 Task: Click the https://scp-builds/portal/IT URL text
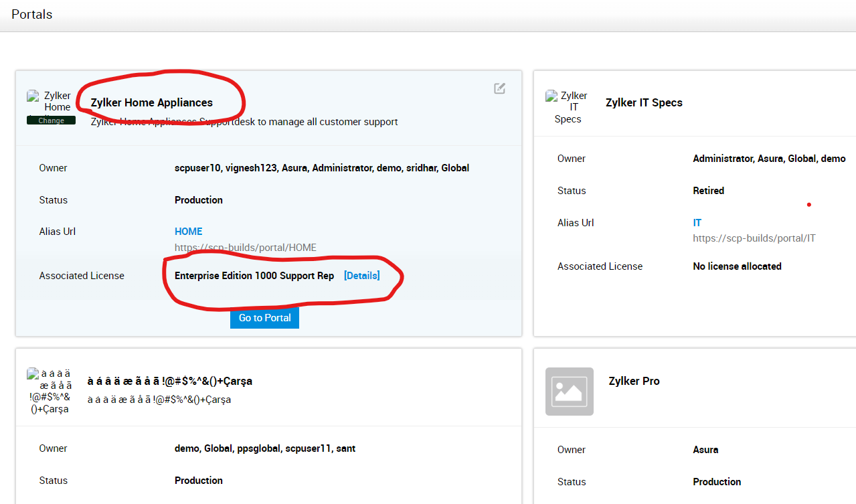point(754,238)
